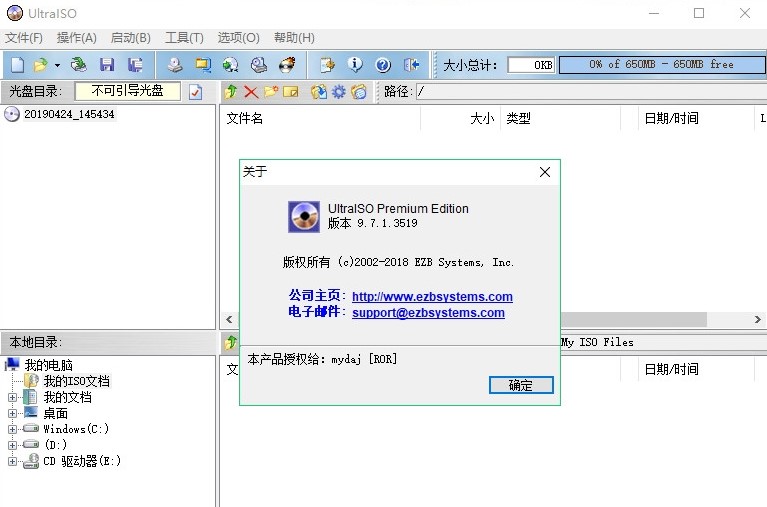Click the Open CD/DVD disc icon

coord(78,65)
